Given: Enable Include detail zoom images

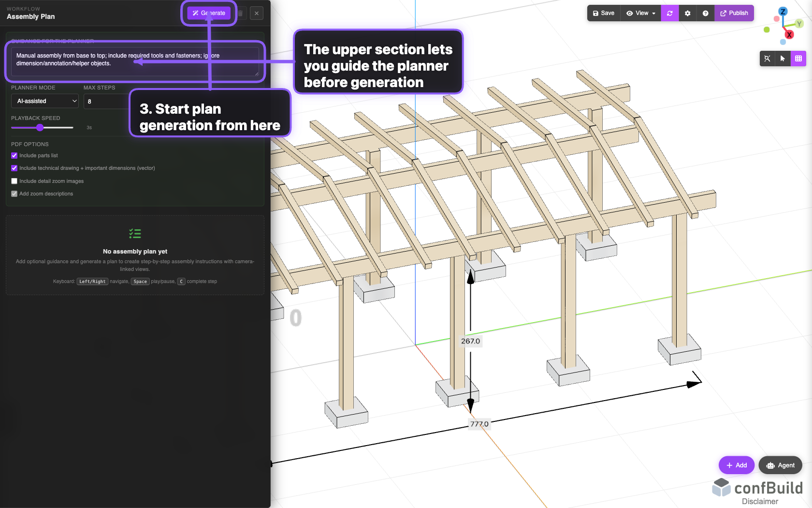Looking at the screenshot, I should pyautogui.click(x=14, y=180).
